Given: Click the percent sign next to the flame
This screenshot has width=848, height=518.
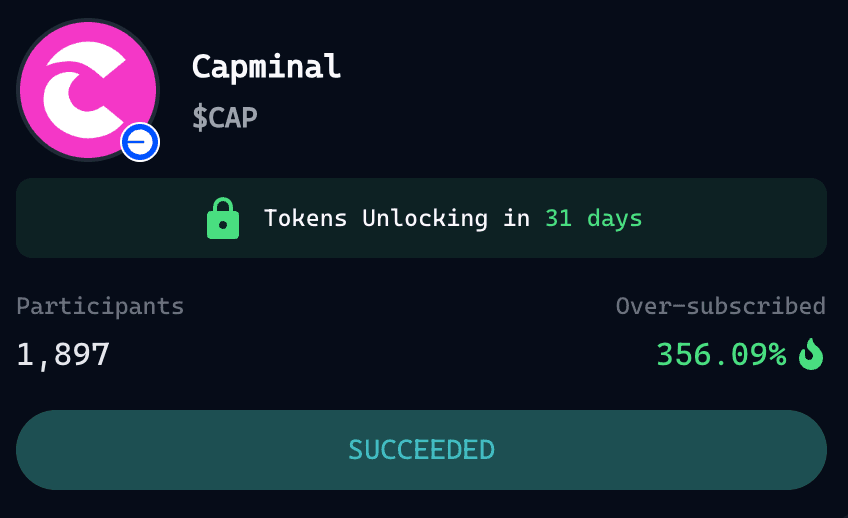Looking at the screenshot, I should click(776, 355).
